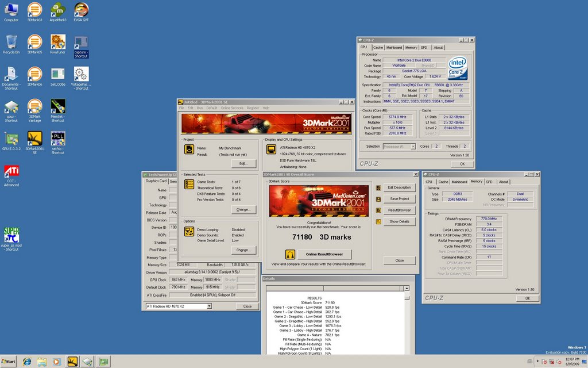This screenshot has width=588, height=368.
Task: Switch to Memory tab in top CPU-Z
Action: (x=411, y=48)
